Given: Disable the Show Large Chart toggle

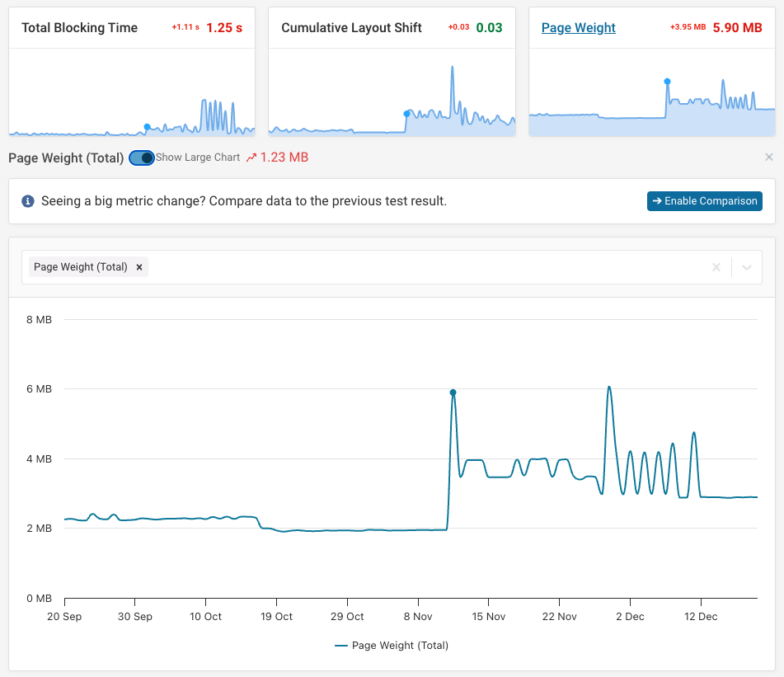Looking at the screenshot, I should [x=141, y=157].
